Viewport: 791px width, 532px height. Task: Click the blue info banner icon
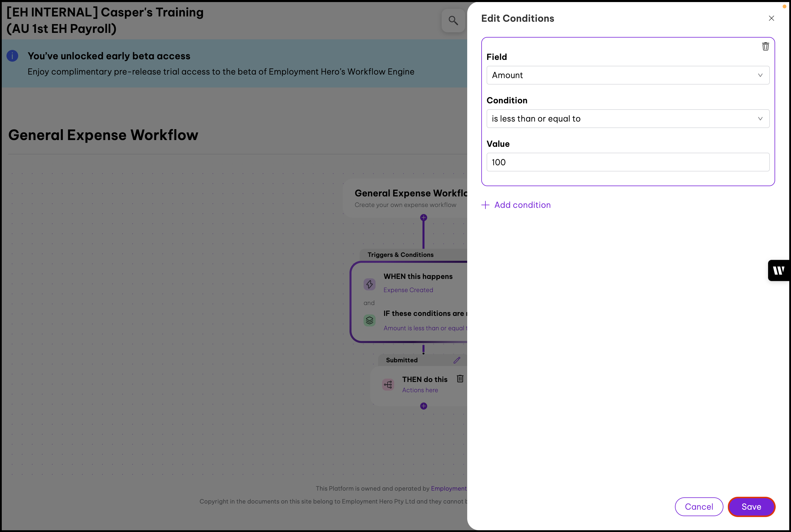[x=13, y=56]
